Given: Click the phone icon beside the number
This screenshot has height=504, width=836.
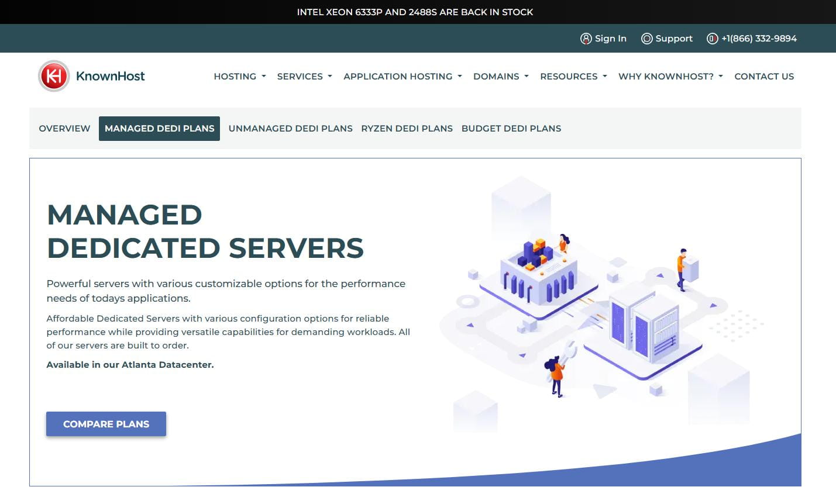Looking at the screenshot, I should click(712, 39).
